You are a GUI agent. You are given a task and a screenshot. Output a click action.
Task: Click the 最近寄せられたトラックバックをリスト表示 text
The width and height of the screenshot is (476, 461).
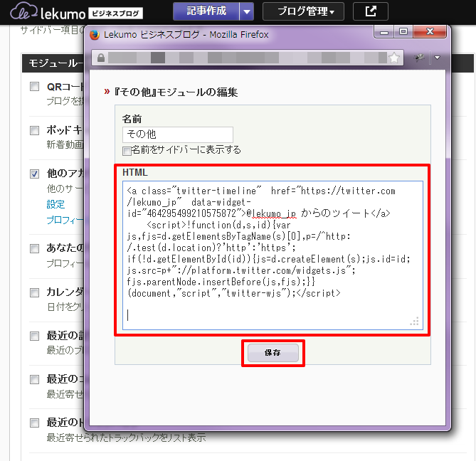(x=126, y=438)
